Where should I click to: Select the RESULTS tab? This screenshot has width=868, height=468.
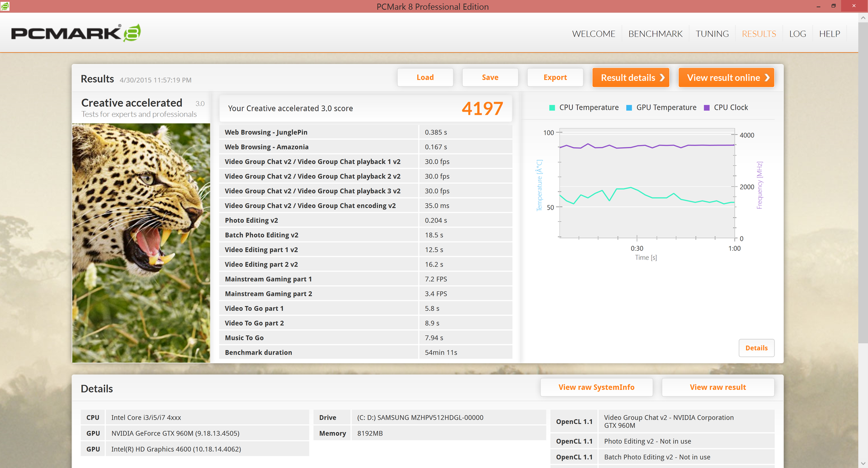click(x=759, y=34)
